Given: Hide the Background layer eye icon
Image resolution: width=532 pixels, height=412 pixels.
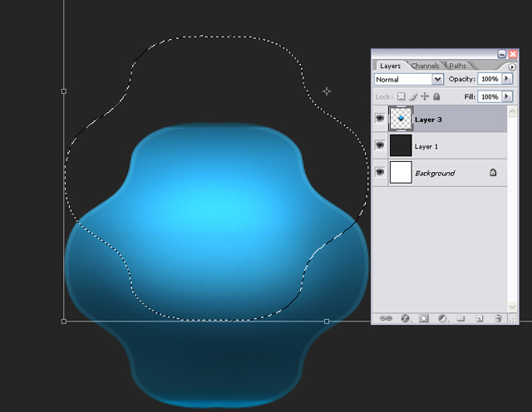Looking at the screenshot, I should point(380,172).
